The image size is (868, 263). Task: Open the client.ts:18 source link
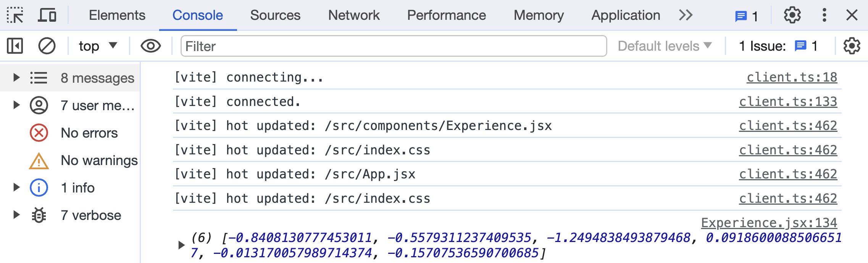[792, 77]
